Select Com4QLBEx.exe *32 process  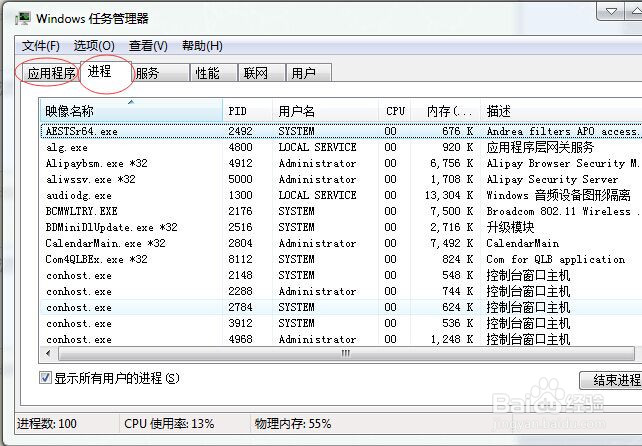pyautogui.click(x=341, y=259)
